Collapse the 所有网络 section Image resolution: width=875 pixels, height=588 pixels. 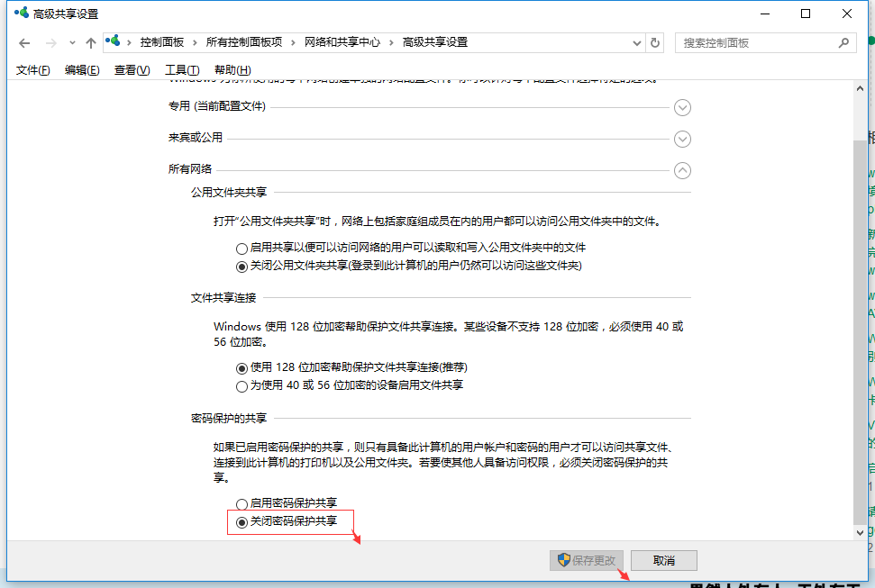coord(682,171)
